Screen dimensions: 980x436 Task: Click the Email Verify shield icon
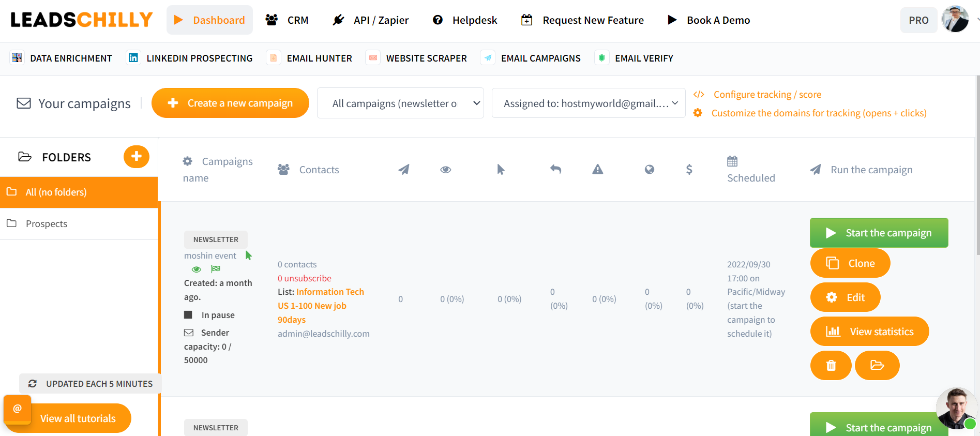[601, 57]
